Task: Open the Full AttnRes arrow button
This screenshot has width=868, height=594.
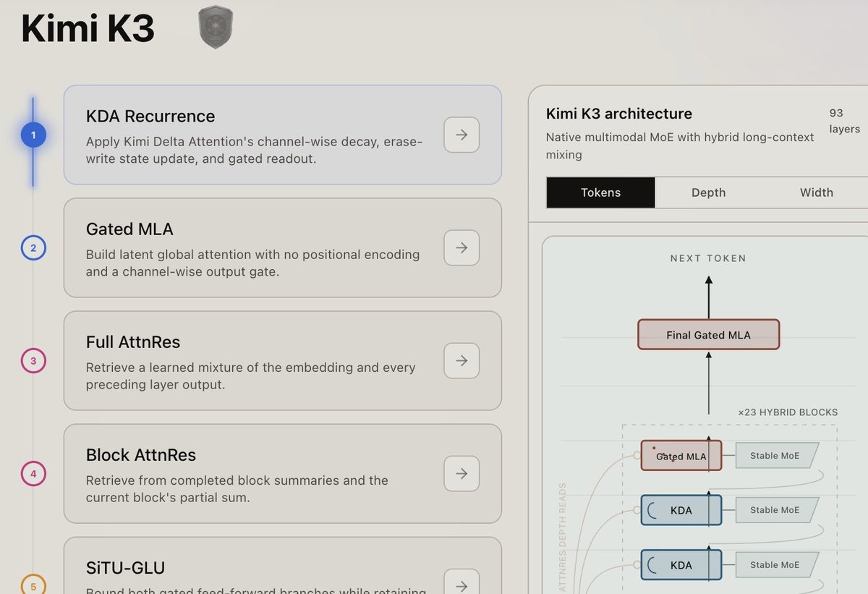Action: click(461, 360)
